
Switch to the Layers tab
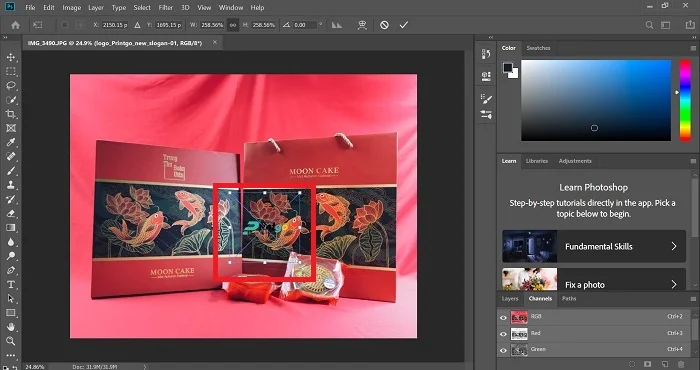tap(510, 299)
